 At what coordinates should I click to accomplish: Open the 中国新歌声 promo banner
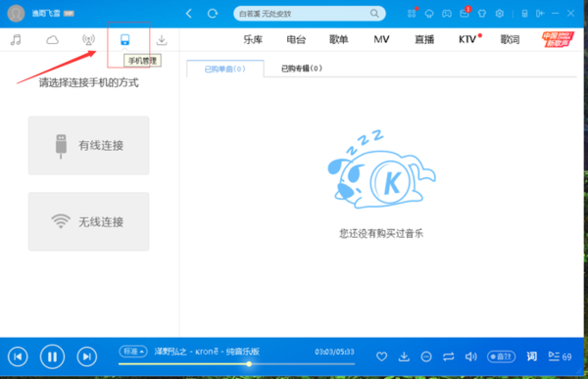[x=558, y=39]
